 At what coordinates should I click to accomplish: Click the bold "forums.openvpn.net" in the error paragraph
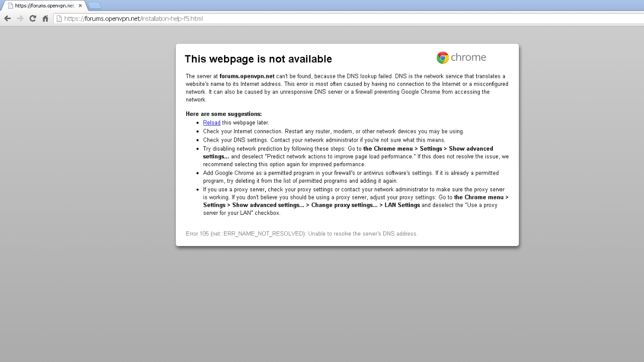247,76
